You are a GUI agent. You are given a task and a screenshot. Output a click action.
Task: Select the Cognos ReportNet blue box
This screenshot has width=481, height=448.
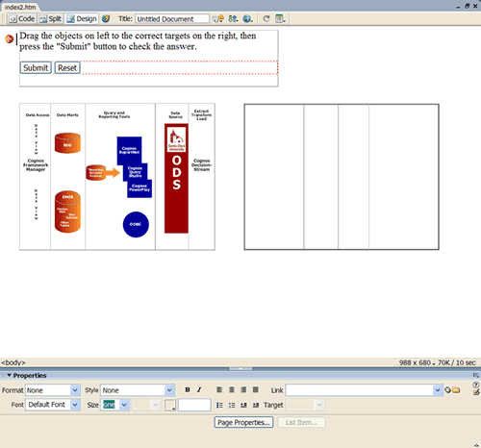click(x=129, y=150)
